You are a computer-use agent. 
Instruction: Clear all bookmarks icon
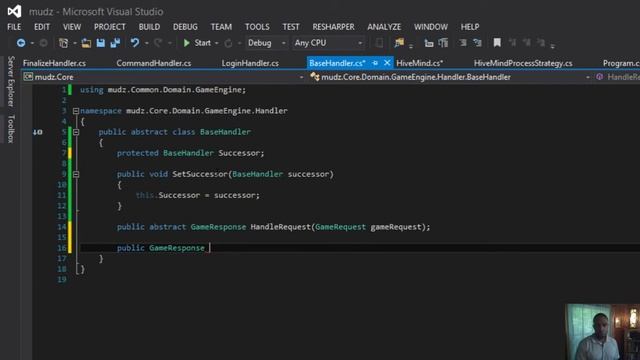[x=541, y=42]
